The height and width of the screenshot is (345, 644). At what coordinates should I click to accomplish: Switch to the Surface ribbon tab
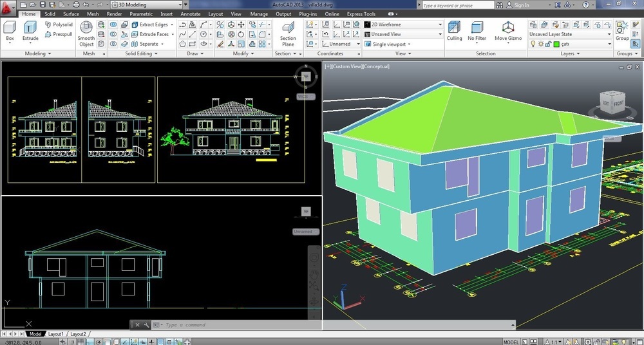click(71, 14)
